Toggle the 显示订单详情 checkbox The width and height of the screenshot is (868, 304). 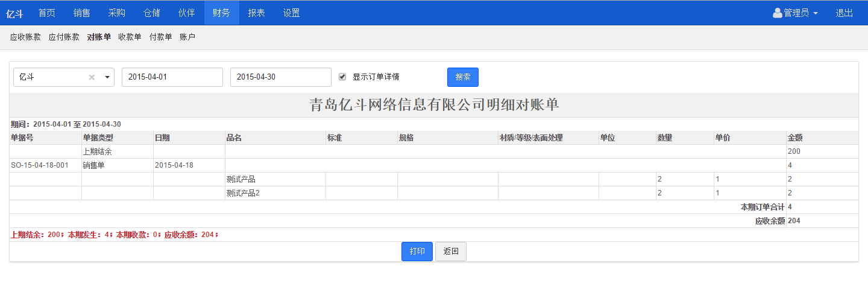click(342, 77)
